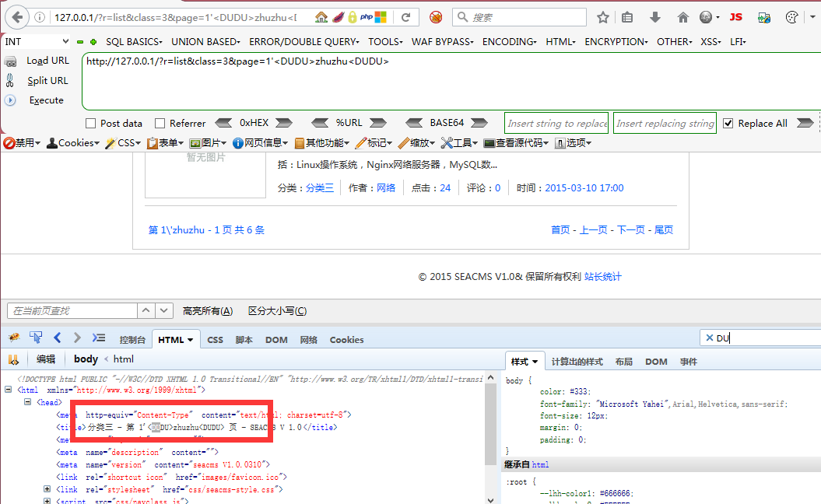Activate the Firebug element inspector icon
The image size is (821, 504).
[36, 338]
